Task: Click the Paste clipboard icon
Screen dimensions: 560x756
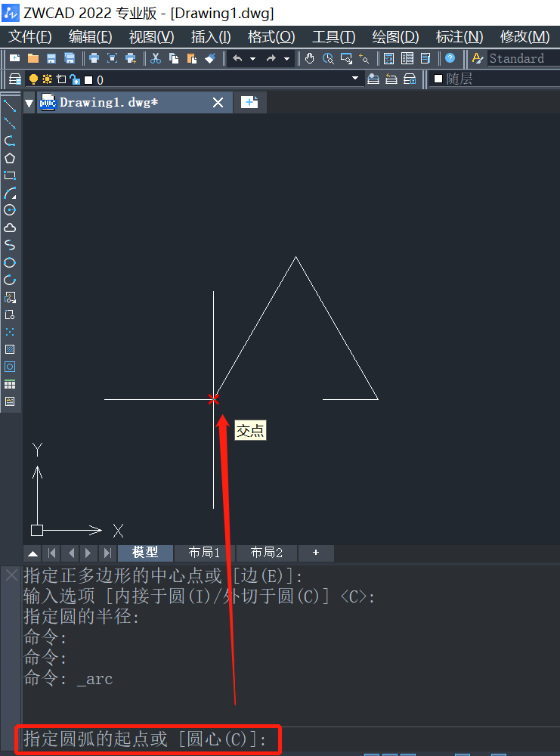Action: (192, 58)
